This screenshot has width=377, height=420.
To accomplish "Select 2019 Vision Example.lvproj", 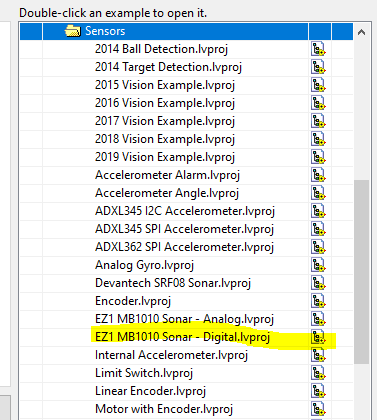I will (x=165, y=157).
